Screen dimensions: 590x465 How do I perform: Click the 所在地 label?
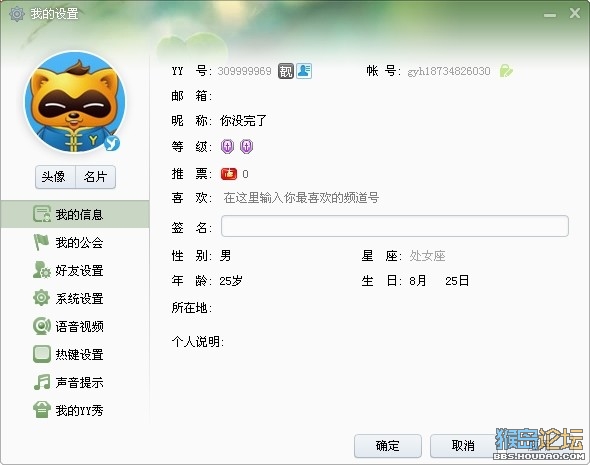point(192,308)
